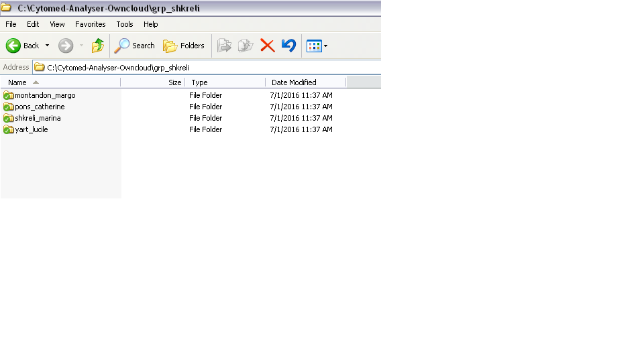
Task: Click the Copy To toolbar icon
Action: click(x=246, y=46)
